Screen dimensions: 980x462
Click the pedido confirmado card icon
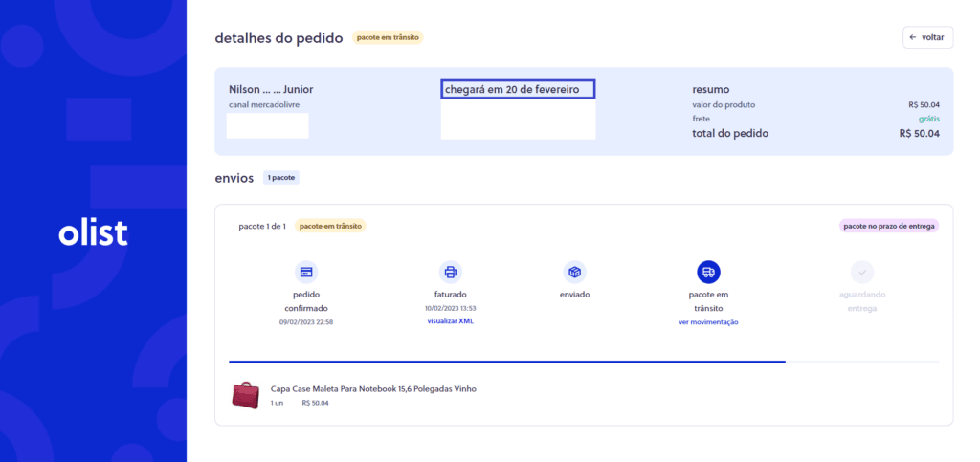click(x=306, y=273)
